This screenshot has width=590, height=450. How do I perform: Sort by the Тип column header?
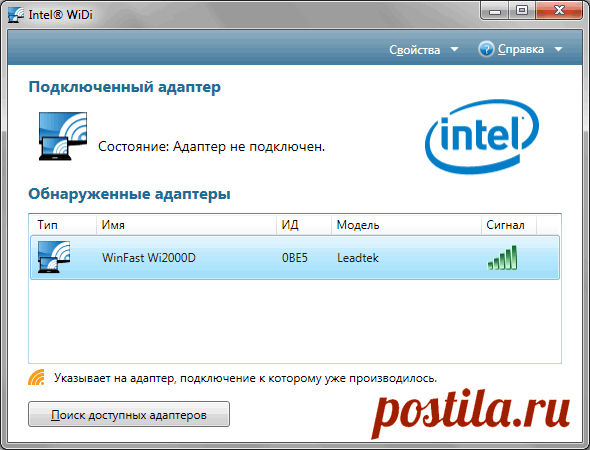[x=63, y=225]
